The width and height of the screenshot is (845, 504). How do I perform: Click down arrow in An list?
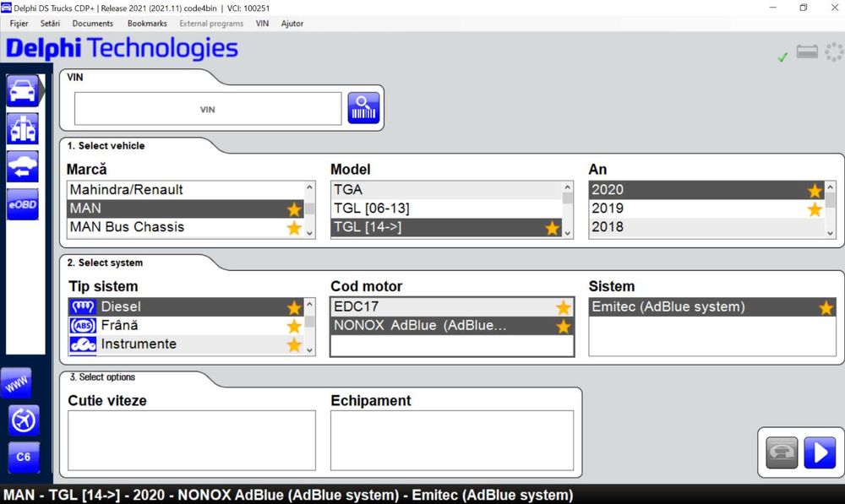click(831, 233)
